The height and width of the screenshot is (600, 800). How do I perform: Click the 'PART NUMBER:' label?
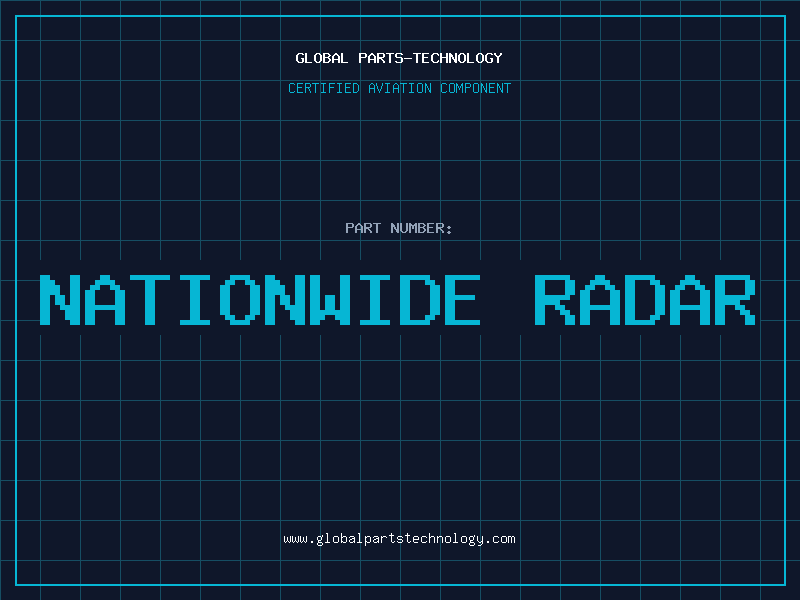click(399, 228)
